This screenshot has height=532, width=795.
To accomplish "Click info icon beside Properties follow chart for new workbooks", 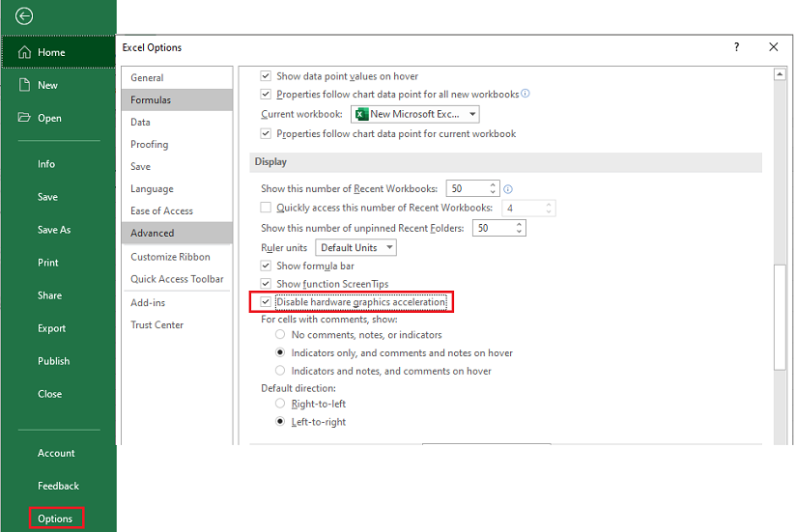I will tap(525, 94).
